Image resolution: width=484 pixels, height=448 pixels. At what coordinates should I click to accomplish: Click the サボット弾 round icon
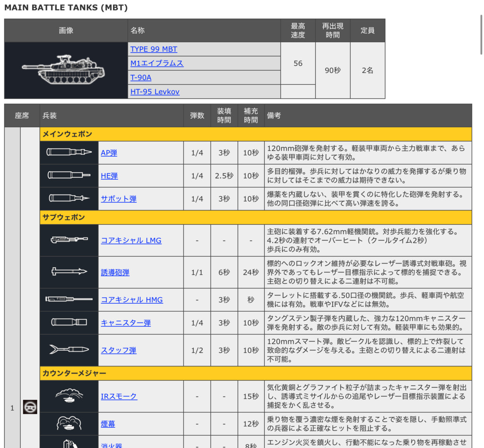pyautogui.click(x=69, y=199)
